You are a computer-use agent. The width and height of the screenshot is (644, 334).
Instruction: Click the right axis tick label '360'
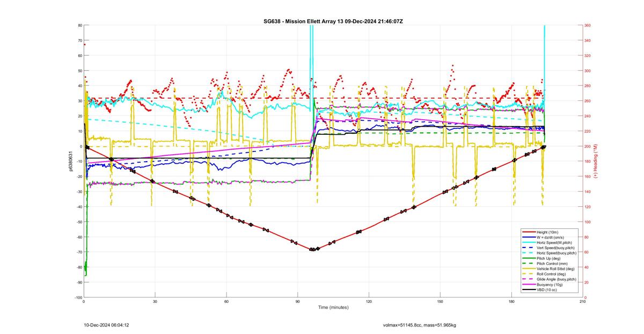[587, 25]
